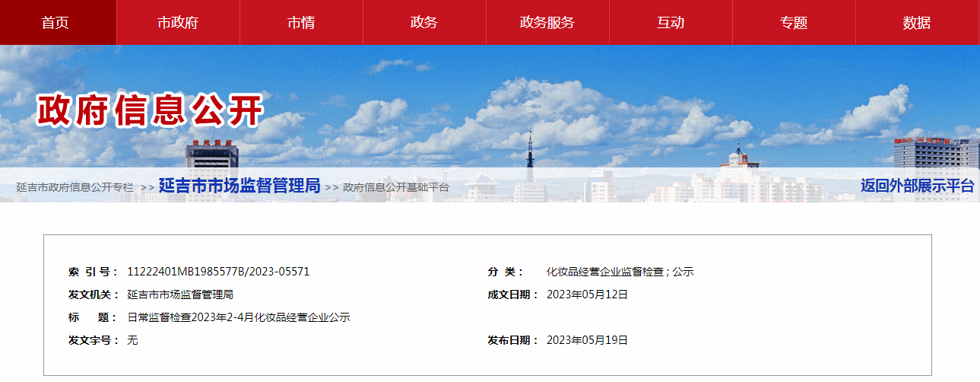The width and height of the screenshot is (980, 382).
Task: Open the 互动 navigation tab
Action: pyautogui.click(x=671, y=23)
